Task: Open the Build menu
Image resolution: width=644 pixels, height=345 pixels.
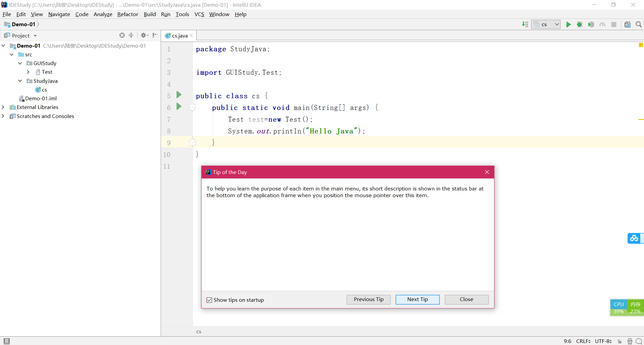Action: tap(150, 14)
